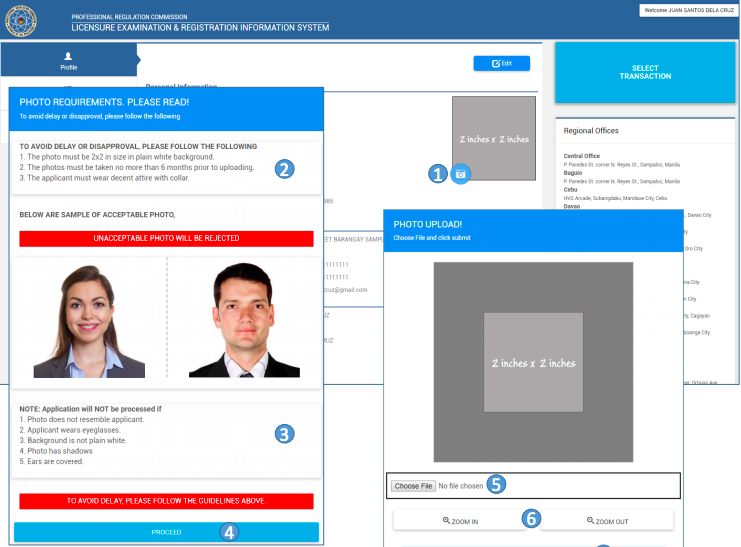Viewport: 741px width, 547px height.
Task: Click the camera icon under the profile photo
Action: click(460, 174)
